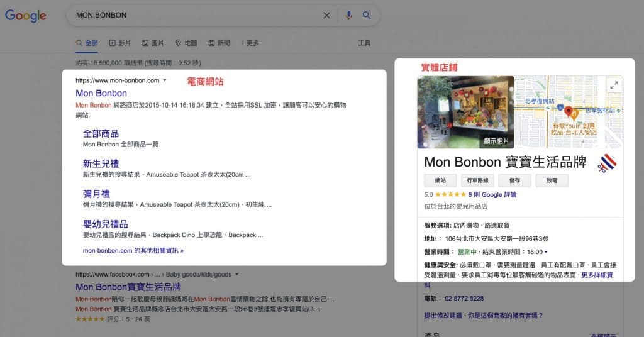
Task: Click 提出修改建議 link
Action: click(443, 315)
